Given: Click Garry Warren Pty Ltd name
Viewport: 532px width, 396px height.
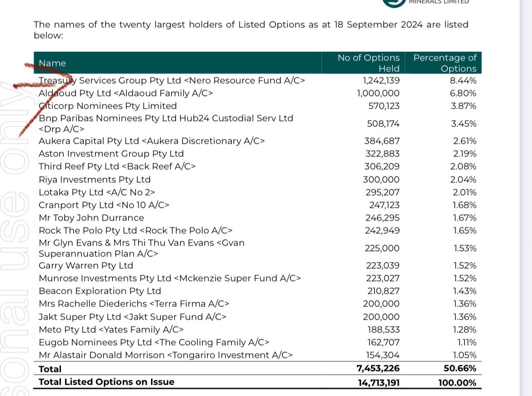Looking at the screenshot, I should [x=86, y=266].
